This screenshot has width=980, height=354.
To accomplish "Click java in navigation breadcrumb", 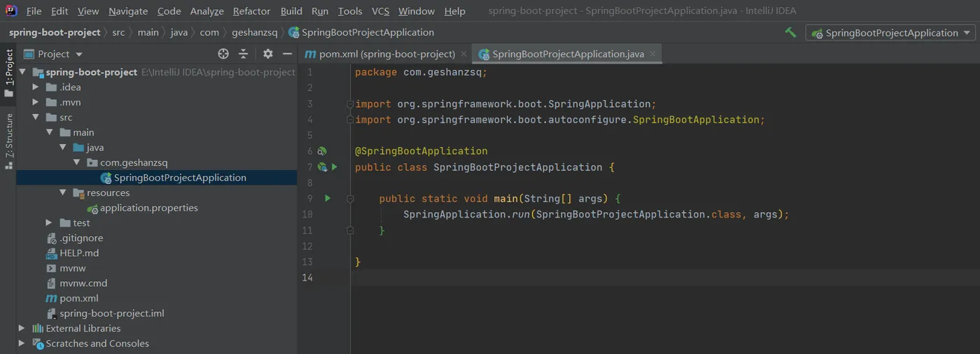I will tap(179, 32).
